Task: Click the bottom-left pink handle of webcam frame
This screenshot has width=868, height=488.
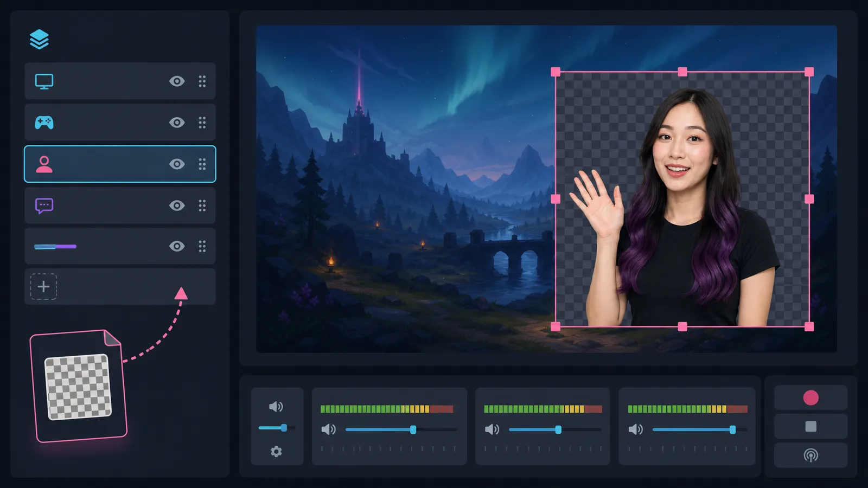Action: (x=556, y=326)
